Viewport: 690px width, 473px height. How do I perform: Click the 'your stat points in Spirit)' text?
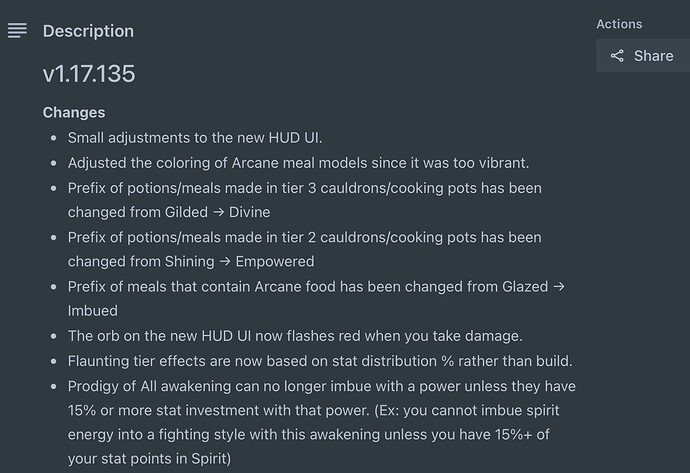tap(149, 459)
